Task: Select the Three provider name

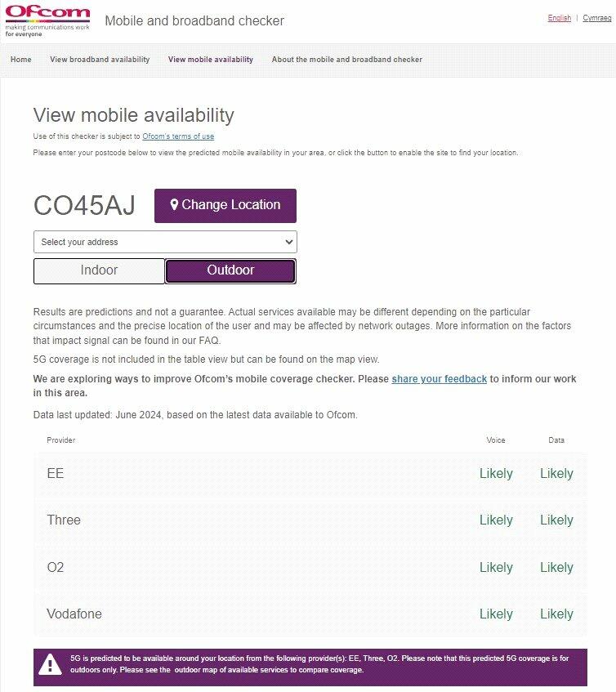Action: [x=64, y=520]
